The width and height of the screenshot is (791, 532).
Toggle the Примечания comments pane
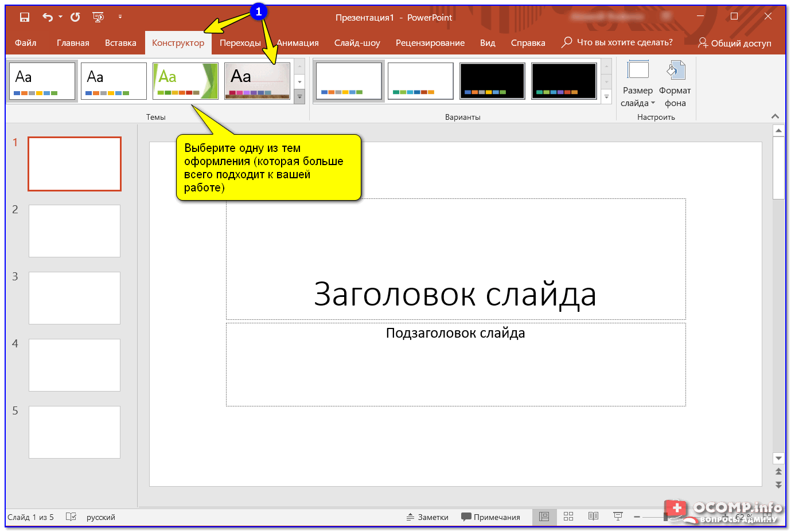(490, 517)
